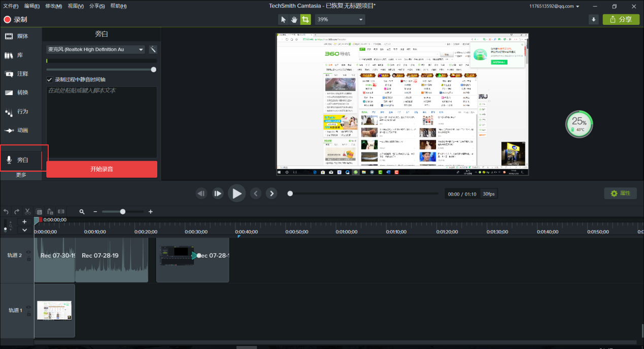Open the 编辑(E) menu

32,6
